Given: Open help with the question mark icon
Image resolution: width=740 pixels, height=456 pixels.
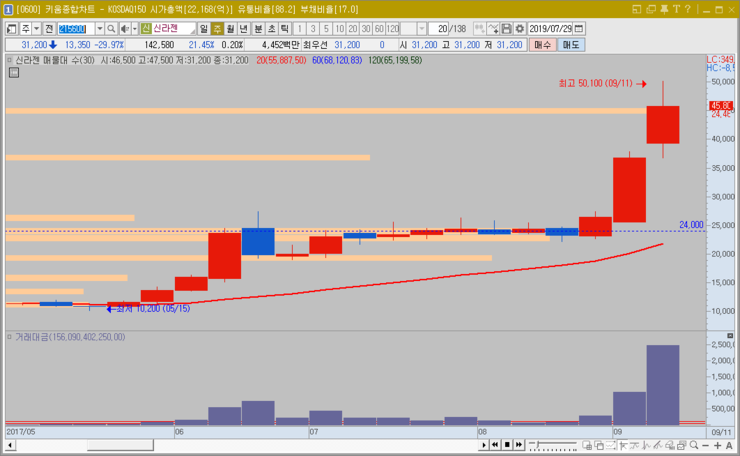Looking at the screenshot, I should click(x=688, y=9).
